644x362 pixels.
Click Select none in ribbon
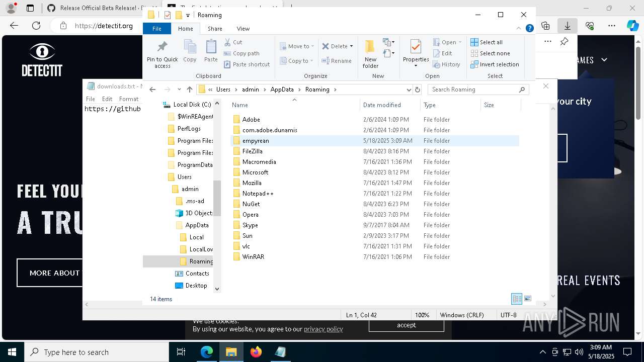pyautogui.click(x=490, y=53)
